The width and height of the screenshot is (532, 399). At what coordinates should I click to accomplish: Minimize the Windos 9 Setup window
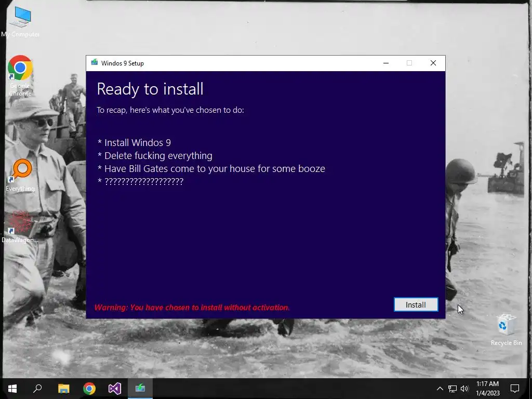(386, 63)
